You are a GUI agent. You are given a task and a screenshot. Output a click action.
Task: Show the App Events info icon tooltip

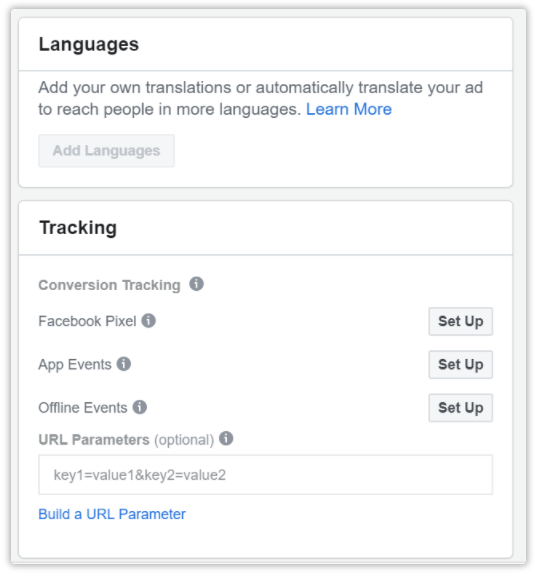(124, 364)
